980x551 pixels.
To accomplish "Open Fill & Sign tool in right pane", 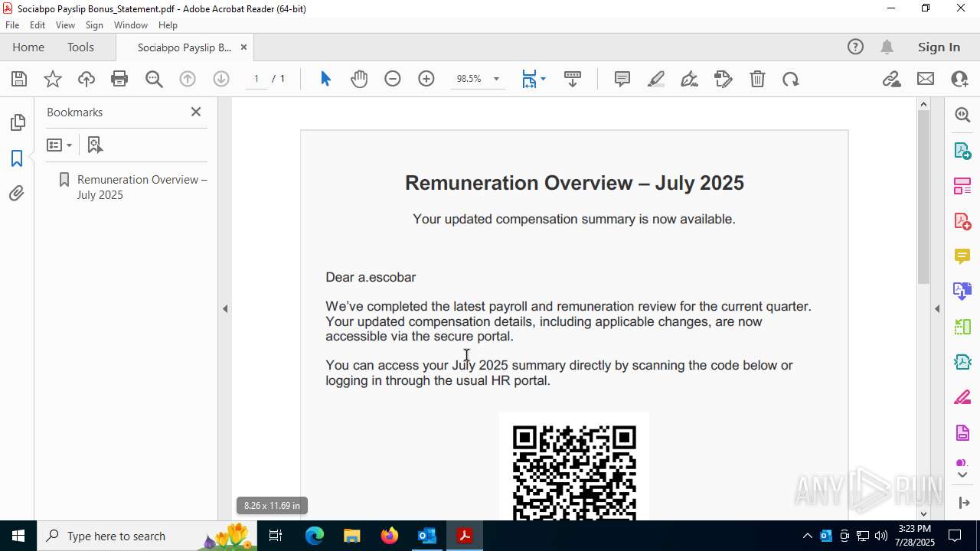I will click(x=962, y=398).
